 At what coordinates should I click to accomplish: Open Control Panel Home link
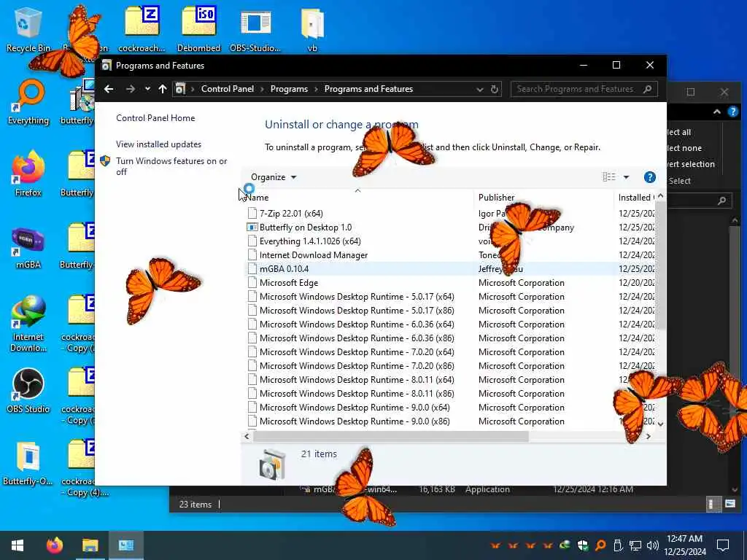(x=155, y=118)
